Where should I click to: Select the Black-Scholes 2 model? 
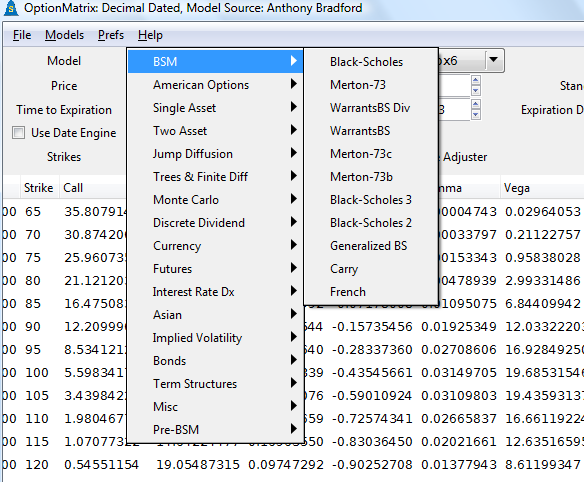tap(371, 223)
